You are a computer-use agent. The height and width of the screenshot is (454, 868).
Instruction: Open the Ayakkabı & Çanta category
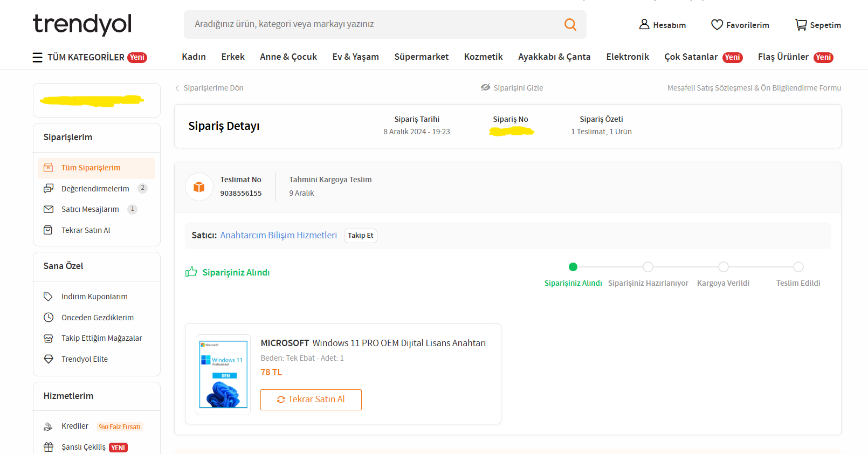pyautogui.click(x=554, y=57)
